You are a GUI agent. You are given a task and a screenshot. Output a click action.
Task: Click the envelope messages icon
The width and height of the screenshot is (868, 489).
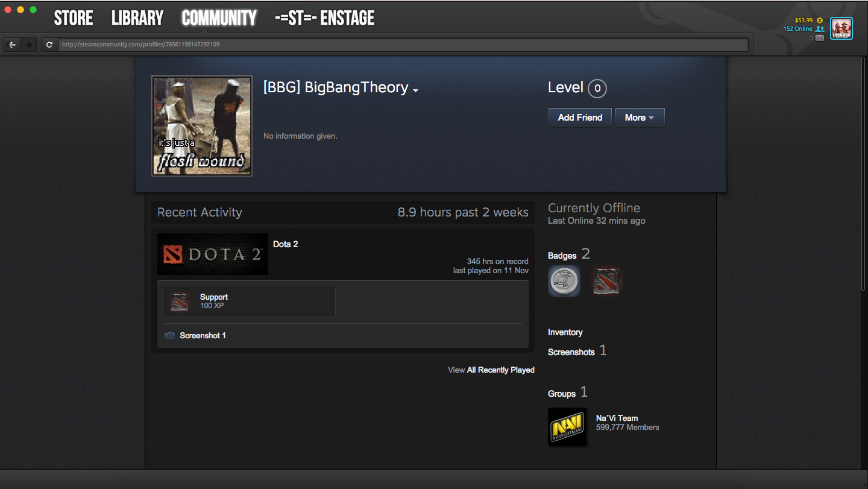coord(820,38)
